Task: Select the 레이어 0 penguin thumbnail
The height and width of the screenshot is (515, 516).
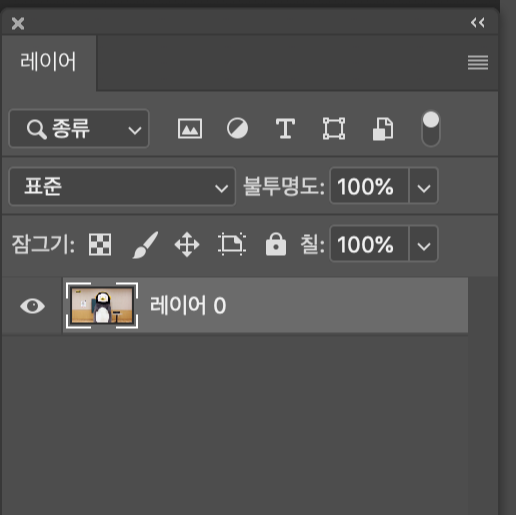Action: 102,306
